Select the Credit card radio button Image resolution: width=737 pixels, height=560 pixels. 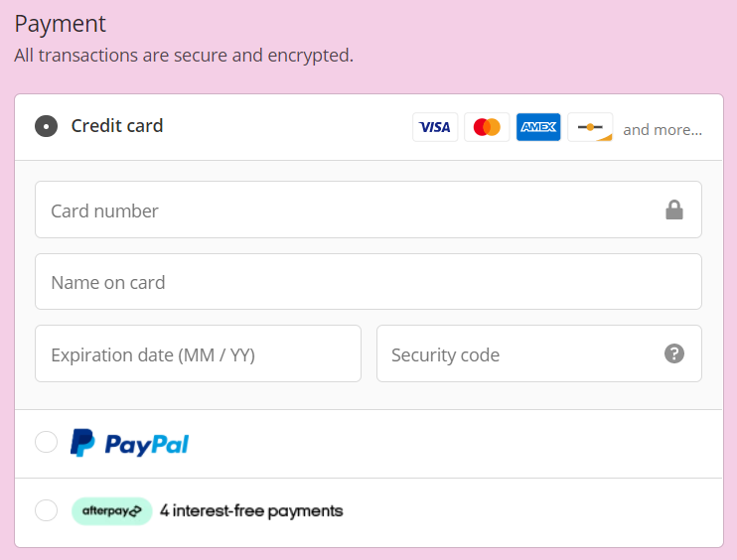coord(46,126)
